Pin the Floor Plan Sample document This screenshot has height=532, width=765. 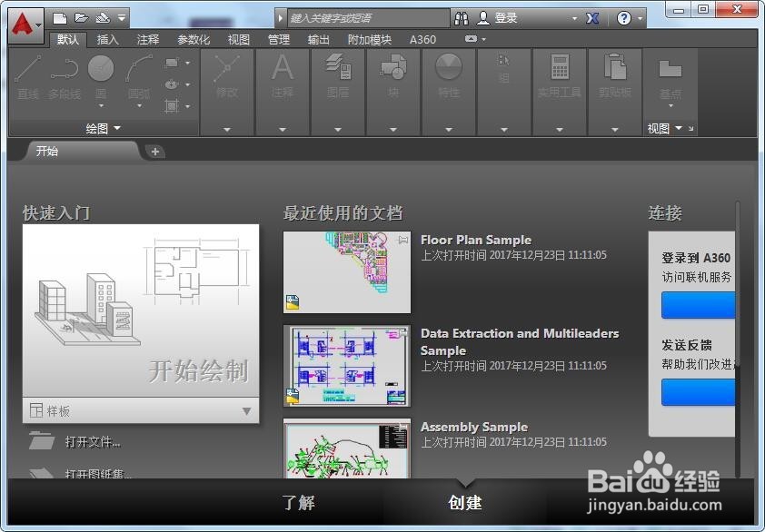pos(403,240)
